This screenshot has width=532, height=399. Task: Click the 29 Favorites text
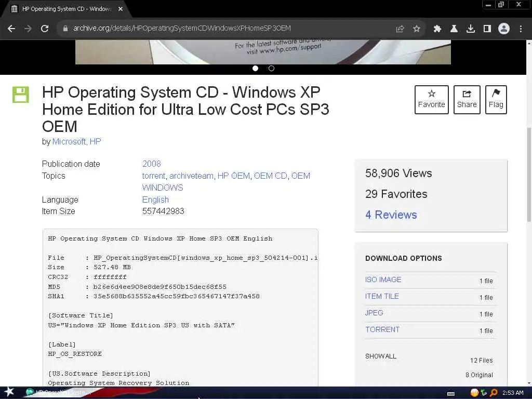pyautogui.click(x=396, y=194)
